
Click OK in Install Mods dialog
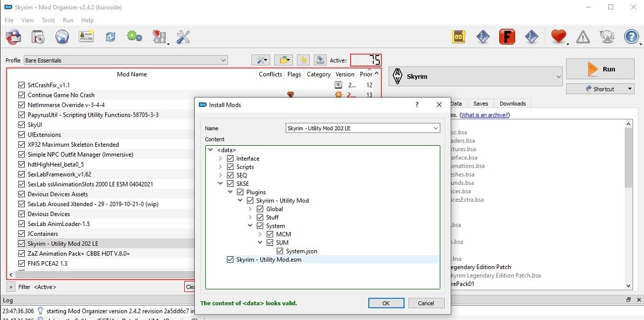tap(386, 303)
